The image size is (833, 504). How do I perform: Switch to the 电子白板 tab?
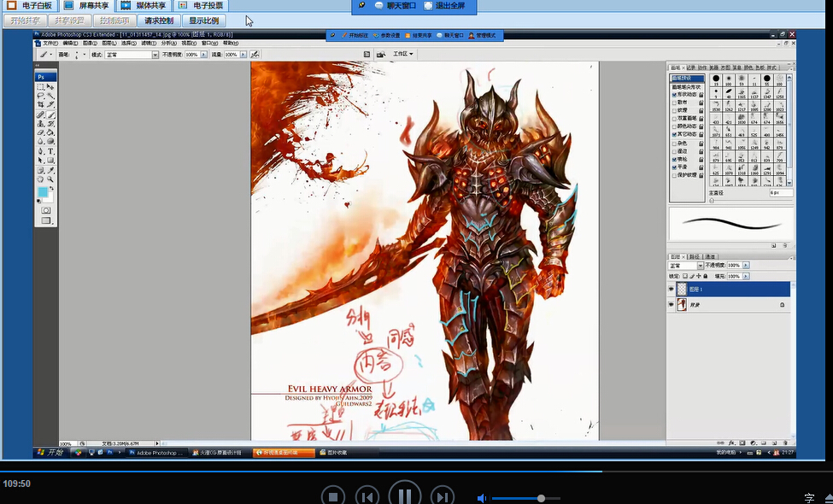click(x=29, y=6)
